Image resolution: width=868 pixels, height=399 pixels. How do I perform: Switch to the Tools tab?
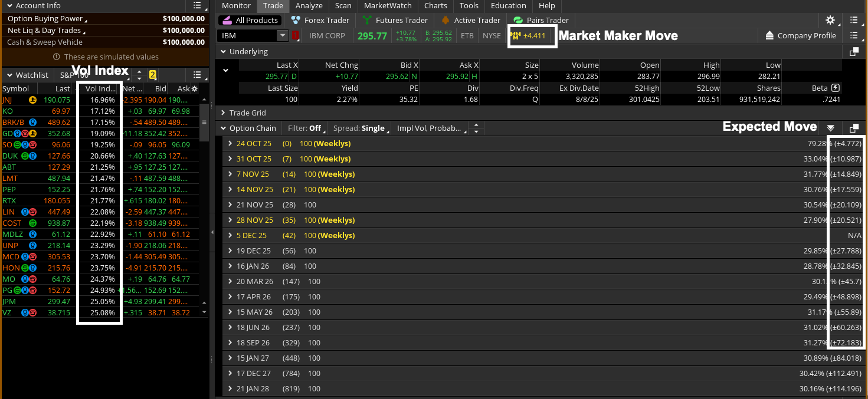pos(469,5)
